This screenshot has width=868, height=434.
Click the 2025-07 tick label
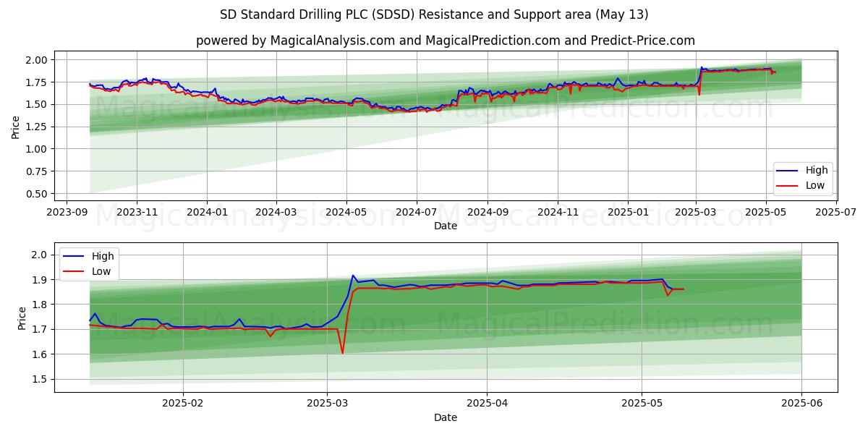837,213
